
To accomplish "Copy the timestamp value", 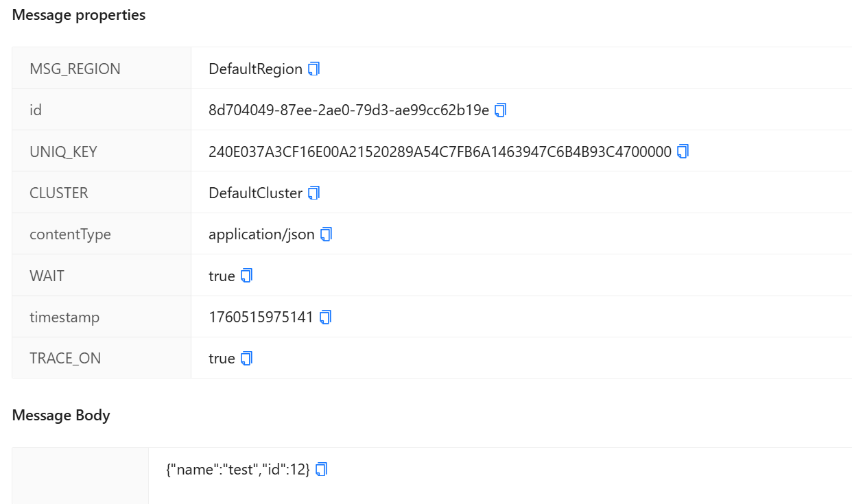I will [x=326, y=317].
